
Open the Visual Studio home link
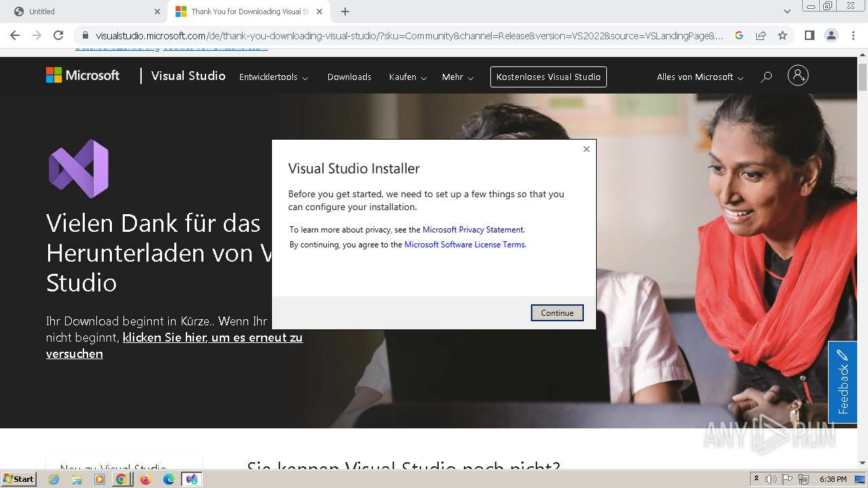tap(188, 76)
